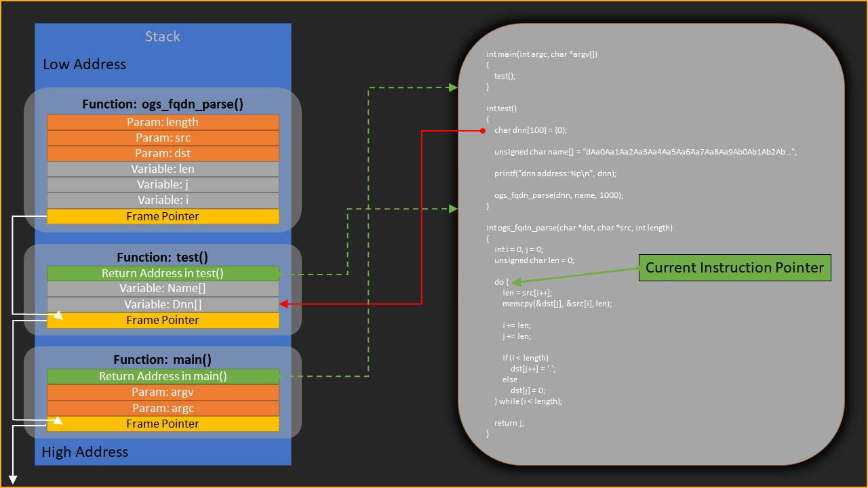The height and width of the screenshot is (488, 868).
Task: Select the Param: argv row
Action: [x=163, y=392]
